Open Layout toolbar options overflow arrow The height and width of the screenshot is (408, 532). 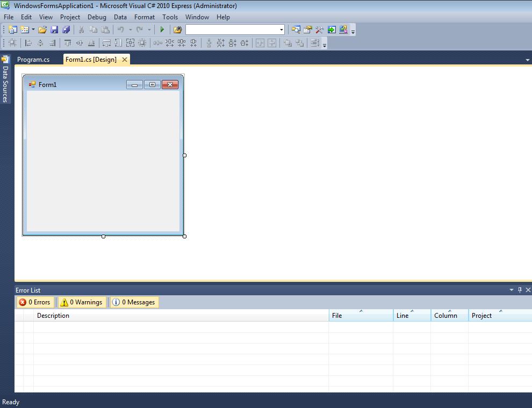point(325,45)
